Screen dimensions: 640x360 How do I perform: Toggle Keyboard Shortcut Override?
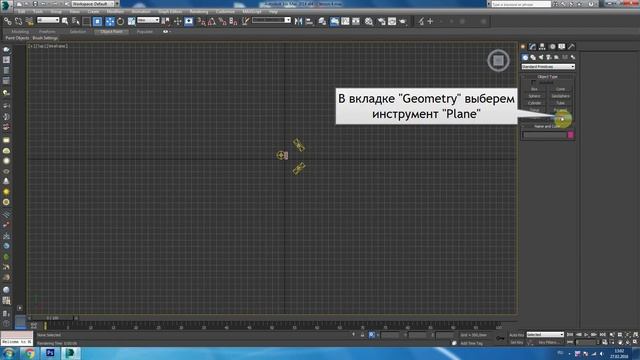pos(189,21)
